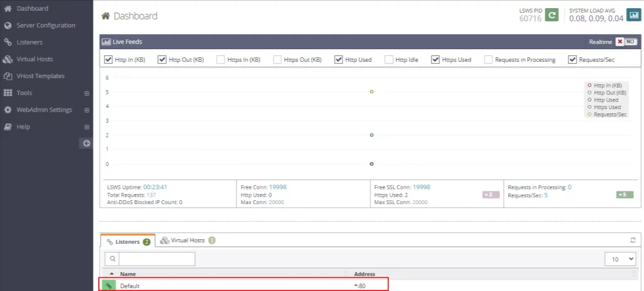Click the green LSWS graceful restart icon
Viewport: 644px width, 291px height.
point(552,15)
